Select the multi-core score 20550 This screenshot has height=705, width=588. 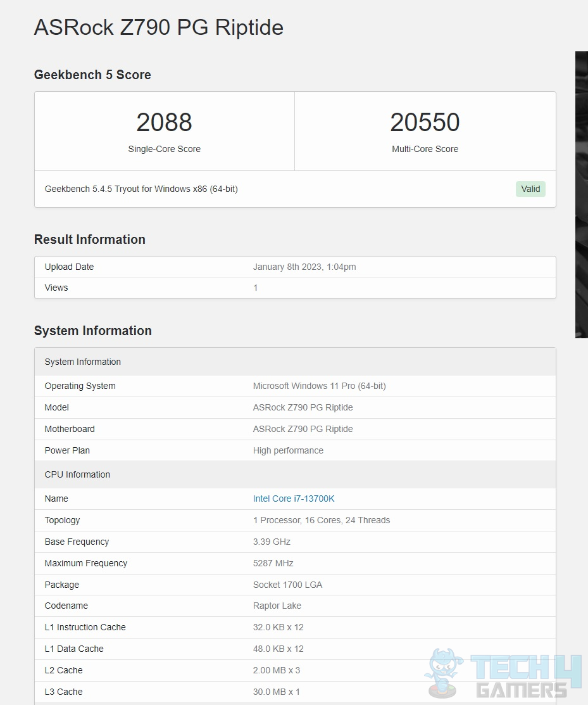[x=425, y=122]
